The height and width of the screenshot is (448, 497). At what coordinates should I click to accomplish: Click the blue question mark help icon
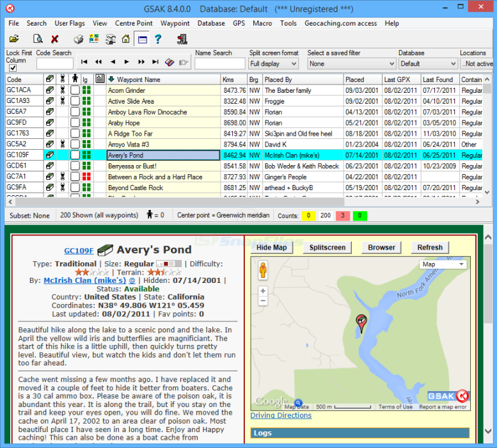(158, 39)
